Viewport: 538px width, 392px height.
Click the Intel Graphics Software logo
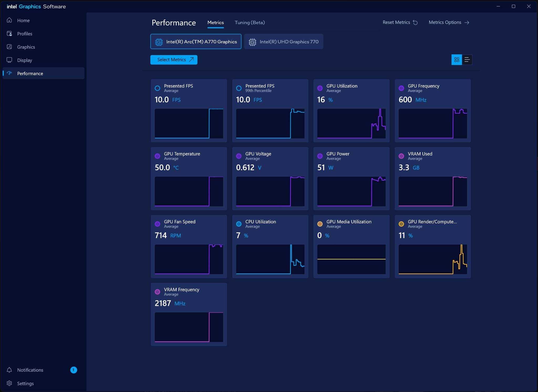point(36,6)
